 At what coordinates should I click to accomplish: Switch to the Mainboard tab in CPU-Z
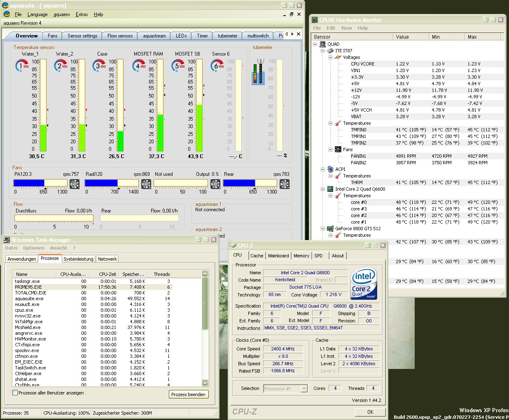[x=278, y=256]
